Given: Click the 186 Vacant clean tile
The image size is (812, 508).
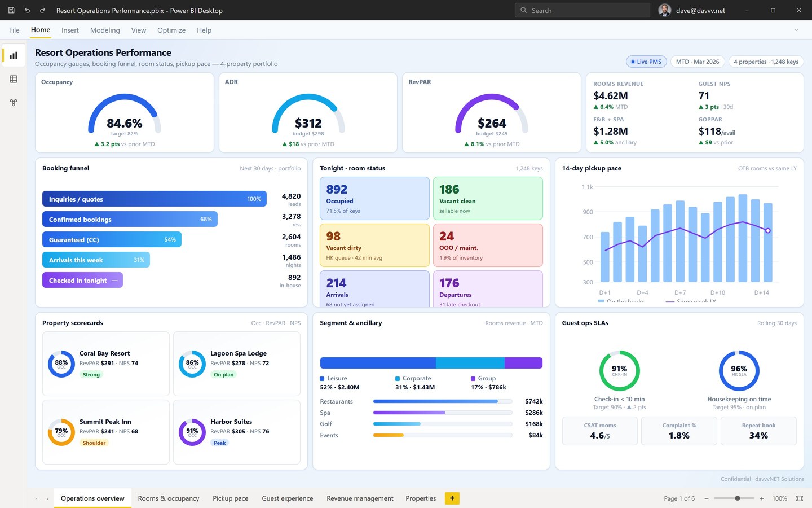Looking at the screenshot, I should (488, 198).
